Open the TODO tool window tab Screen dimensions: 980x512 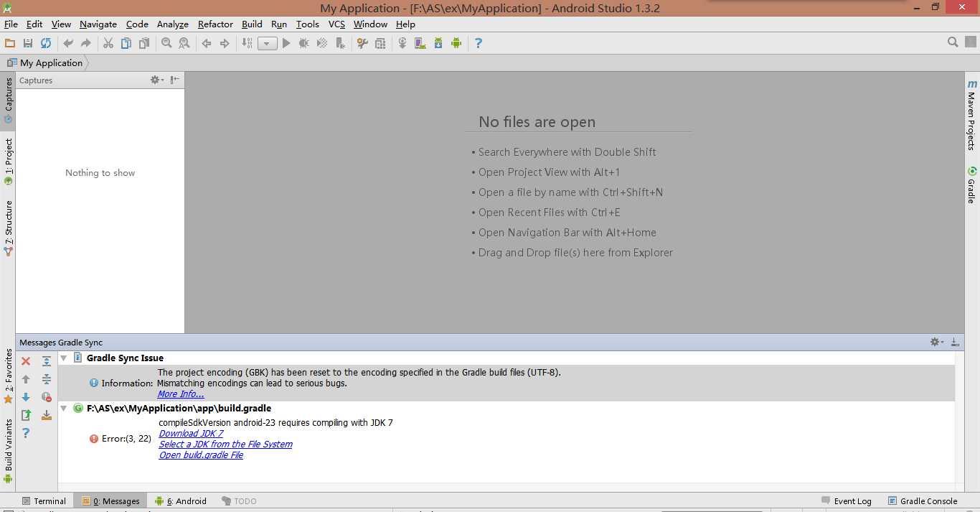point(239,501)
